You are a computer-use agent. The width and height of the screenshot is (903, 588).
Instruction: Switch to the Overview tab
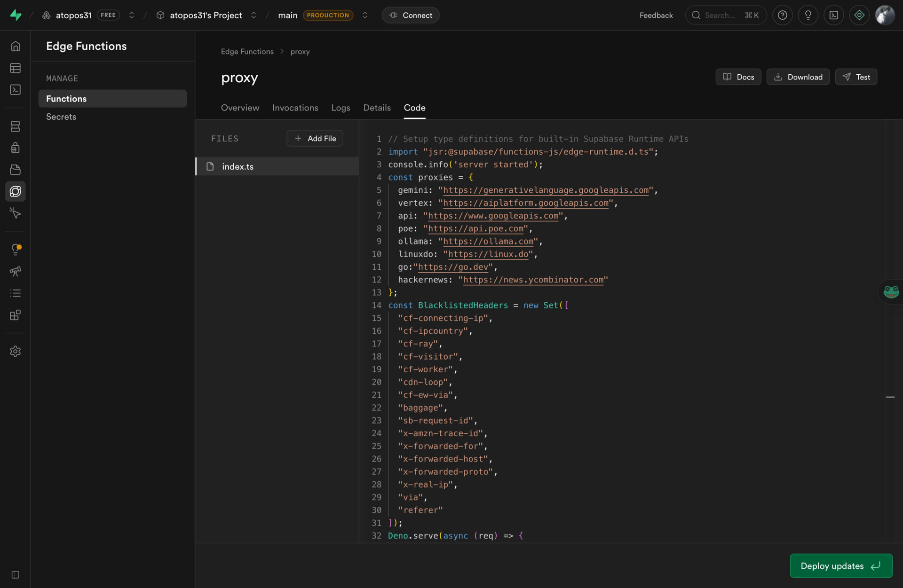(x=240, y=108)
